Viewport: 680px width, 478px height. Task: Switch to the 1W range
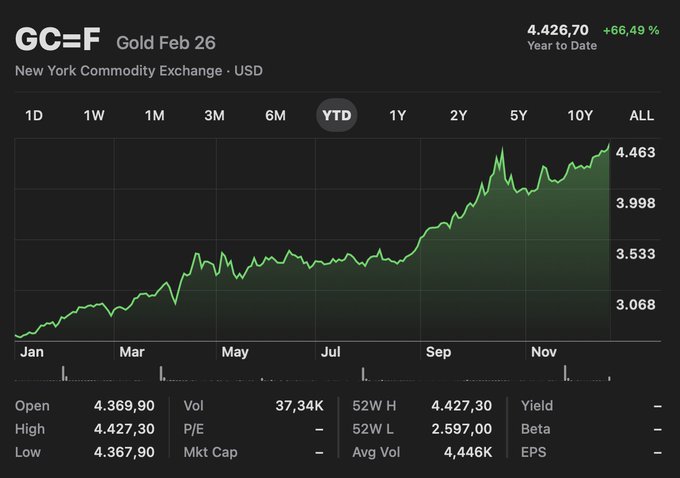94,115
